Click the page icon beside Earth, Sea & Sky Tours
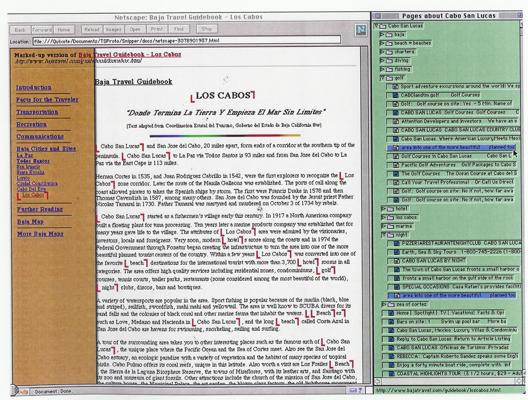The image size is (528, 400). [396, 252]
